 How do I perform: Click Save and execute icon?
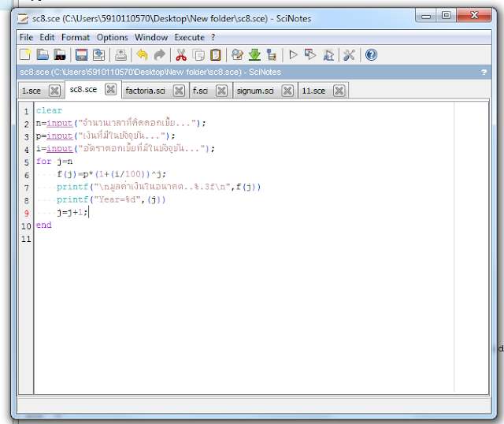tap(310, 54)
